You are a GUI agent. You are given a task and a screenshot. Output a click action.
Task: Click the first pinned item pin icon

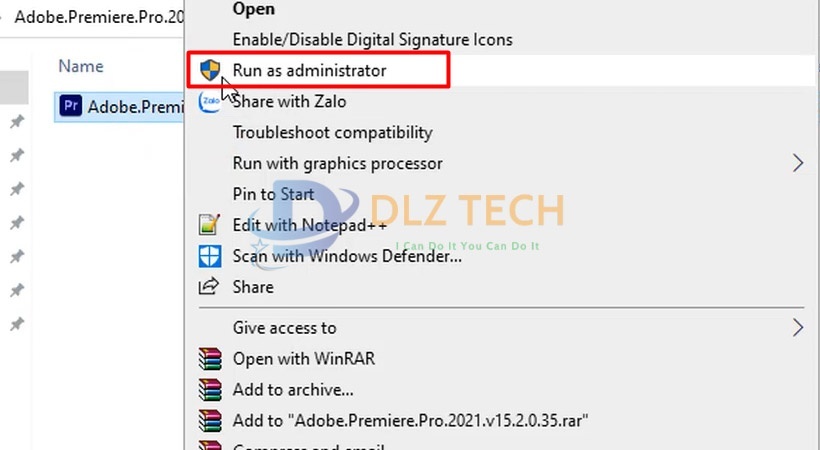pos(17,122)
